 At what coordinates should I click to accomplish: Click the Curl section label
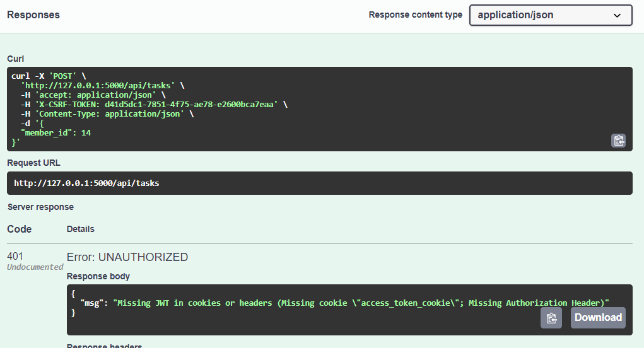point(15,59)
